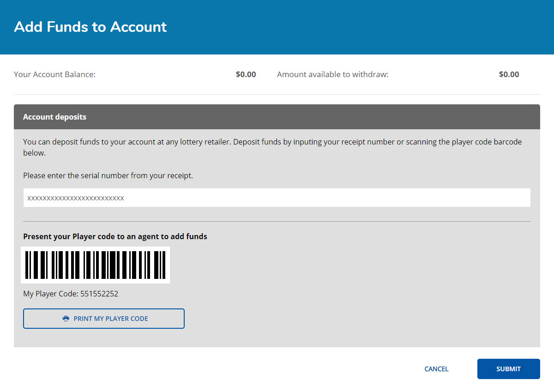Click the Account deposits section header

pyautogui.click(x=54, y=117)
